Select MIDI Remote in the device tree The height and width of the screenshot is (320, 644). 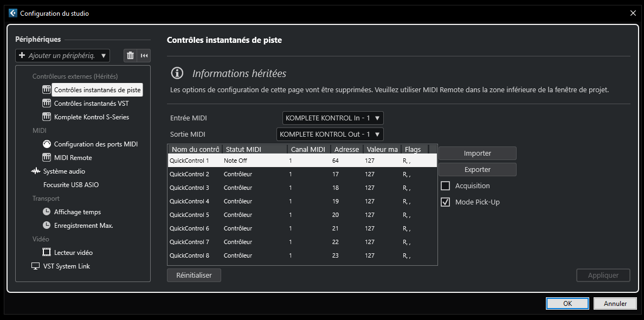pos(73,158)
